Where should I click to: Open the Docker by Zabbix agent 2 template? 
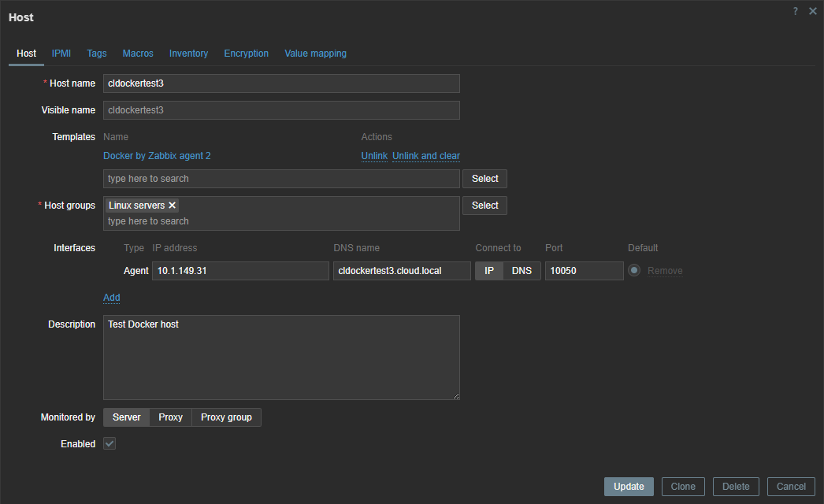pos(156,155)
